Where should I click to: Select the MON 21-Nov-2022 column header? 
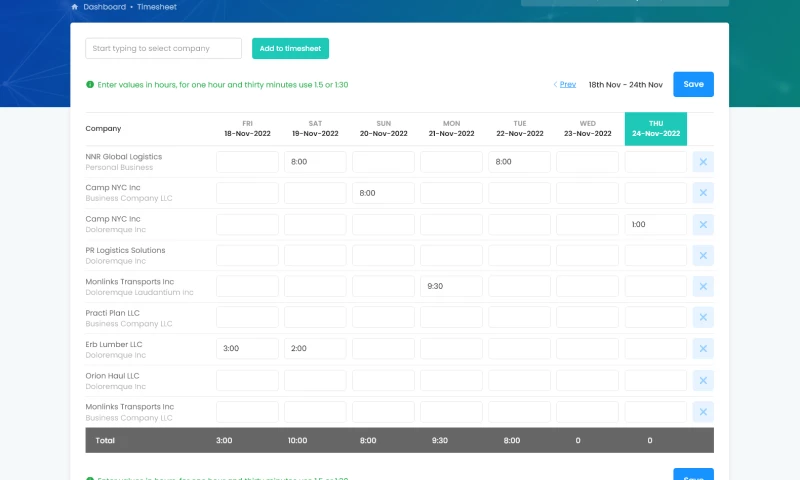coord(452,129)
